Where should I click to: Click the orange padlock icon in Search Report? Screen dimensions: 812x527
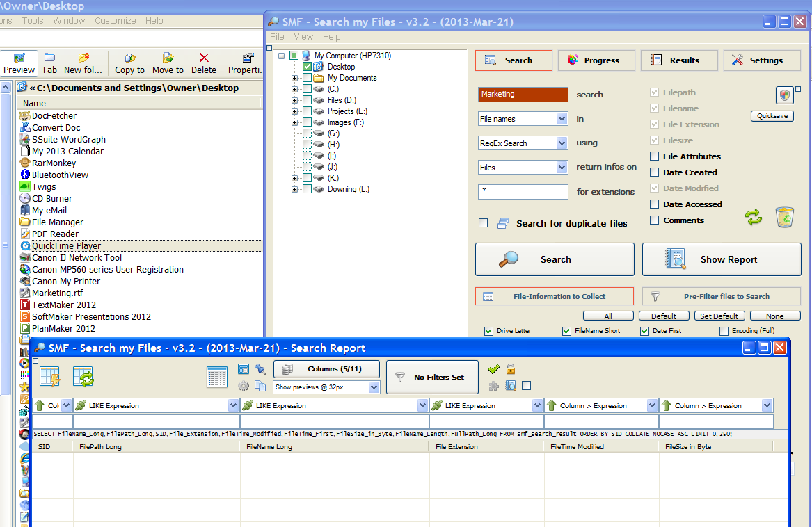[x=511, y=369]
